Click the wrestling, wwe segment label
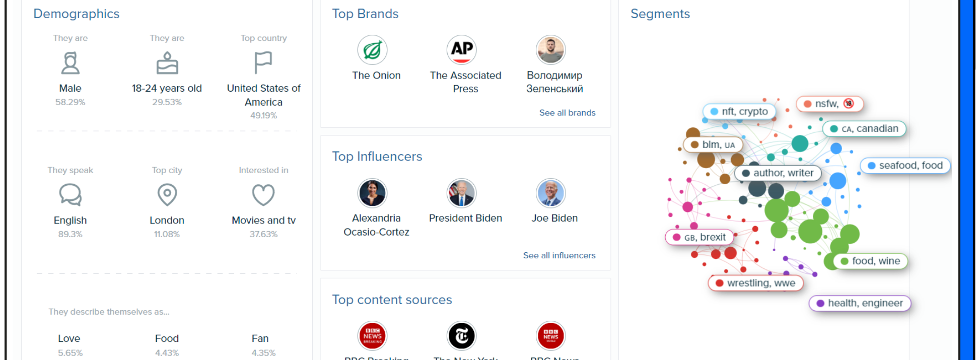 [x=755, y=283]
